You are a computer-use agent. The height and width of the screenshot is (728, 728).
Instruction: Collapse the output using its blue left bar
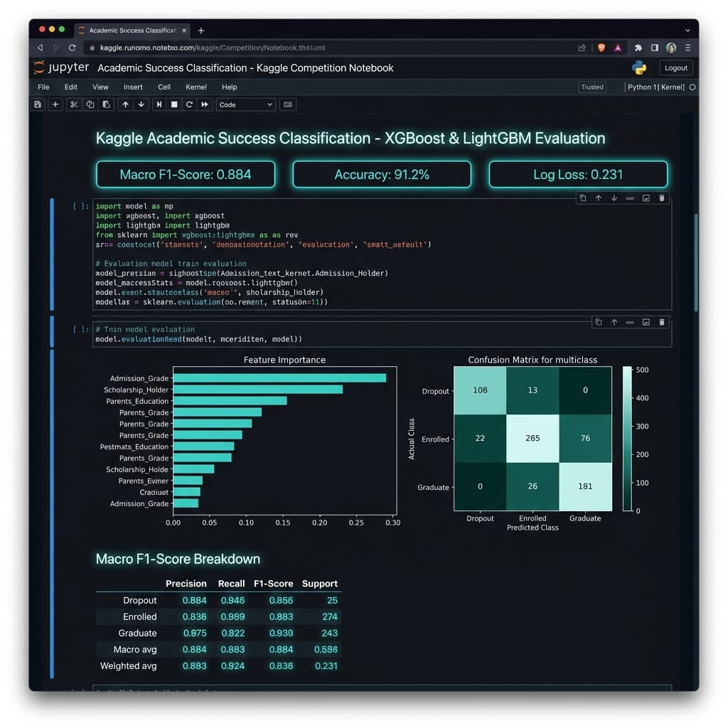click(52, 513)
